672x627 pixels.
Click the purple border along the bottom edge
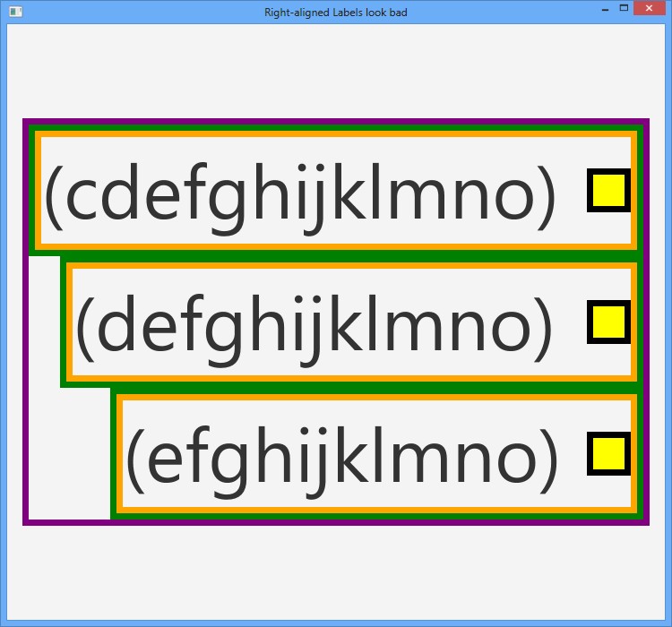click(x=336, y=522)
